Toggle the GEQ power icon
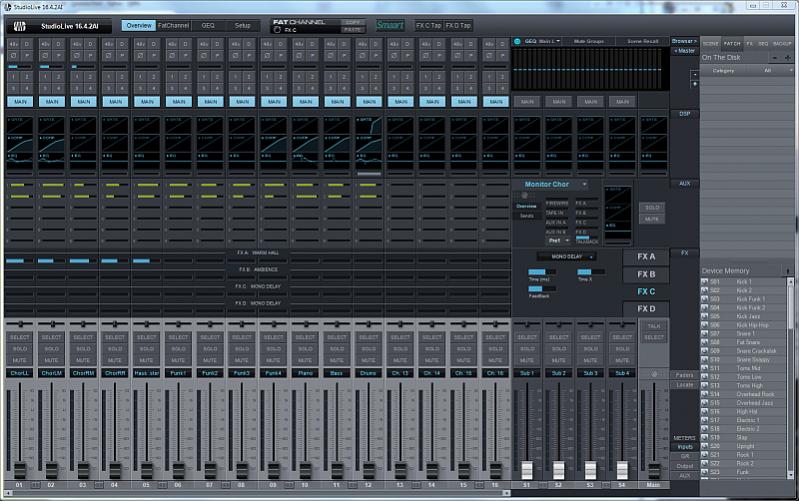This screenshot has height=501, width=799. (517, 41)
